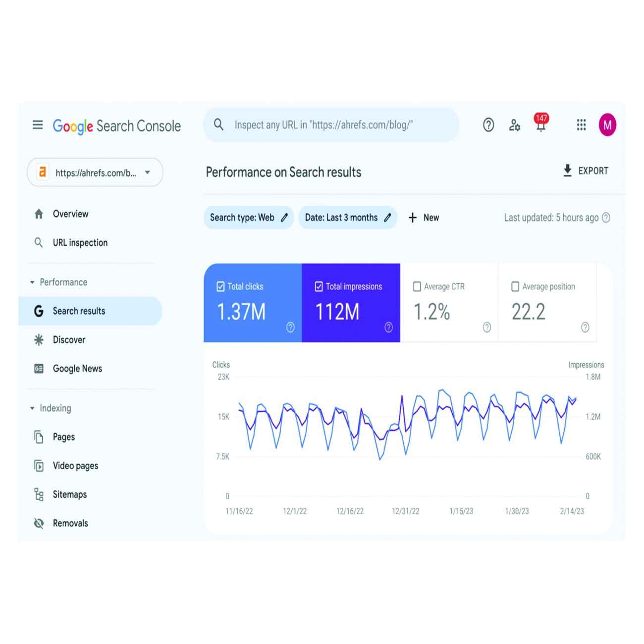644x644 pixels.
Task: Open Pages indexing report
Action: (64, 437)
